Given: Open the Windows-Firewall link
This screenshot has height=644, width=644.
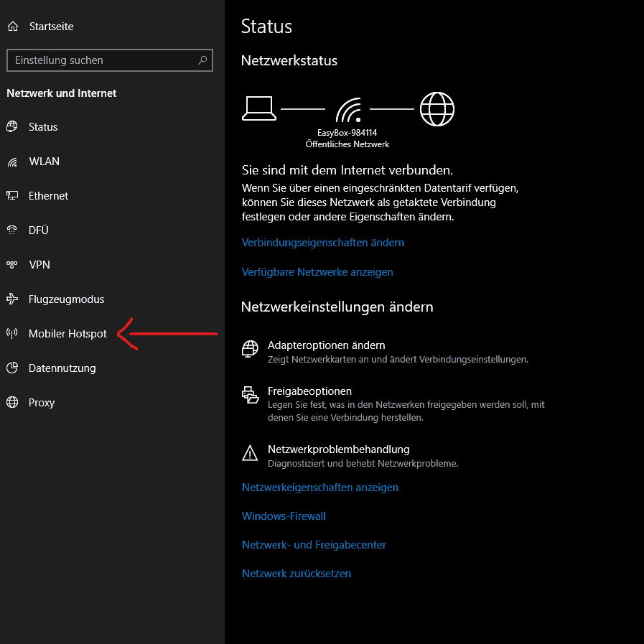Looking at the screenshot, I should coord(284,516).
